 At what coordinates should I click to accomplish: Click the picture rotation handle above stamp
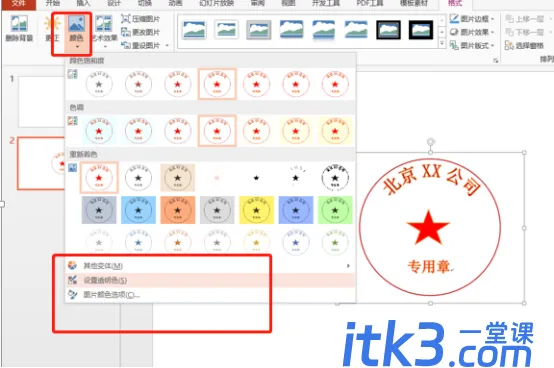pyautogui.click(x=430, y=142)
